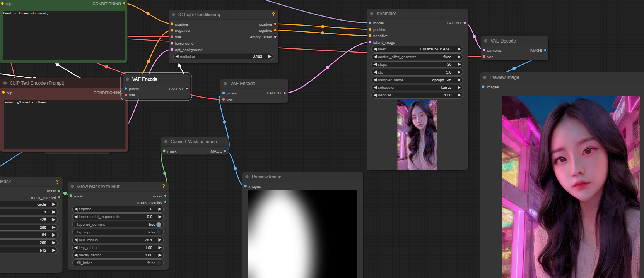
Task: Collapse the Convert Mask to Image node dot
Action: tap(166, 142)
